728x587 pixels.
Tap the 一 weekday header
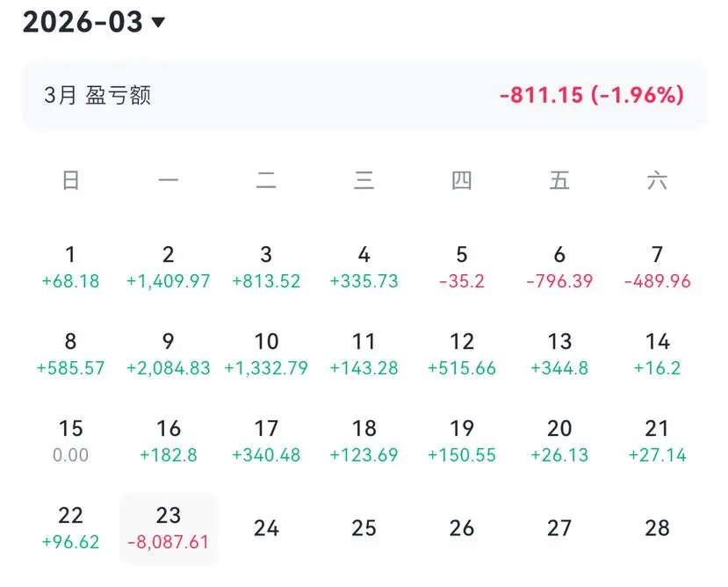pos(168,180)
